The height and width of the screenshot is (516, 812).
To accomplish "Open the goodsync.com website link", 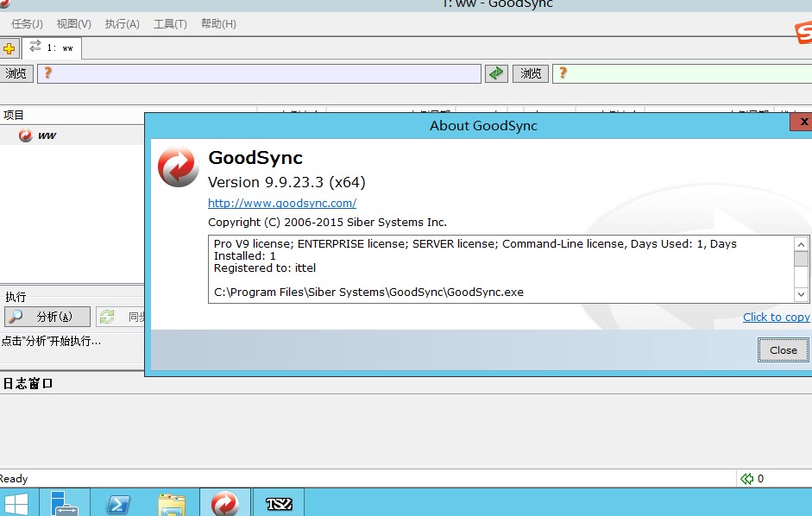I will pyautogui.click(x=282, y=203).
